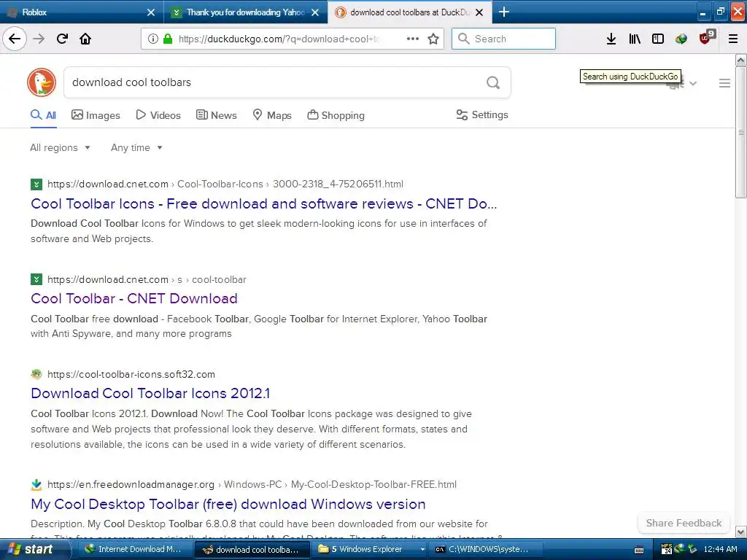This screenshot has height=560, width=747.
Task: Click Share Feedback button
Action: pyautogui.click(x=684, y=524)
